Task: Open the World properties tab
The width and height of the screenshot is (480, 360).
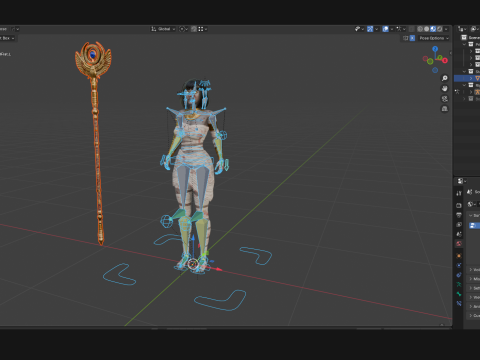Action: click(459, 244)
